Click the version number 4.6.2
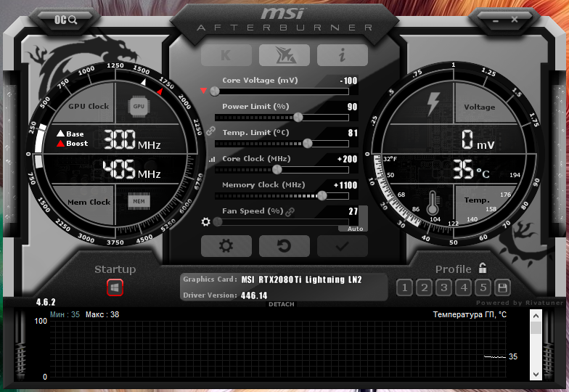 (x=46, y=302)
